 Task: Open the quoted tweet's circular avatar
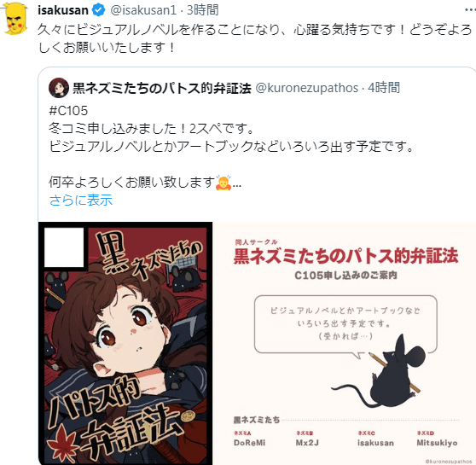pyautogui.click(x=59, y=88)
